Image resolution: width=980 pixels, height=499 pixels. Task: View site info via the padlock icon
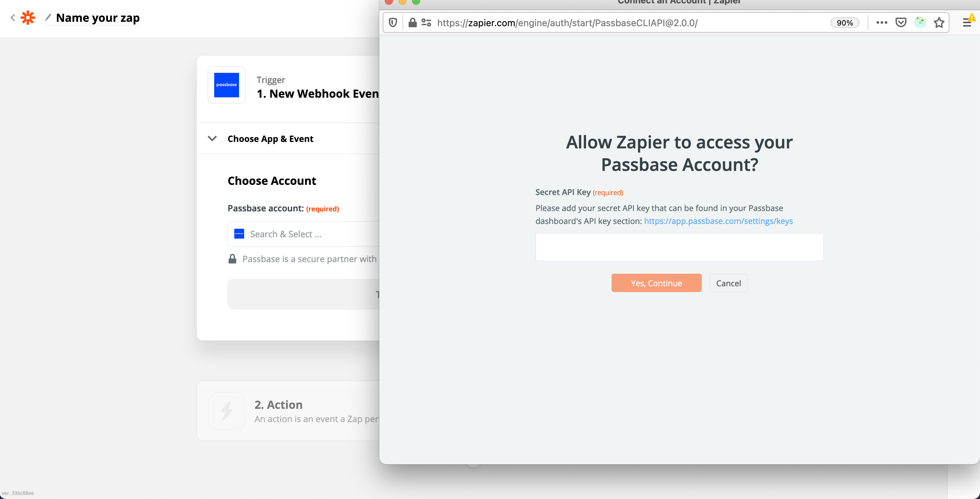tap(412, 23)
